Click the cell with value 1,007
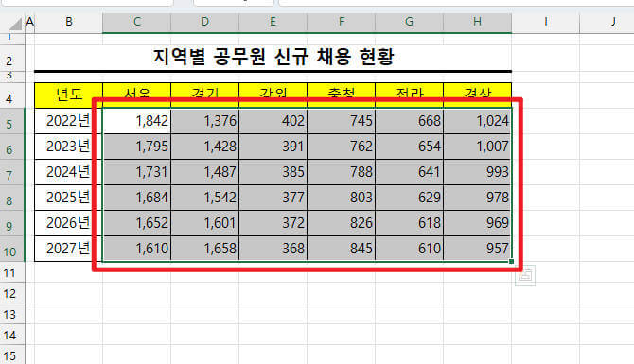The image size is (634, 364). (x=478, y=147)
